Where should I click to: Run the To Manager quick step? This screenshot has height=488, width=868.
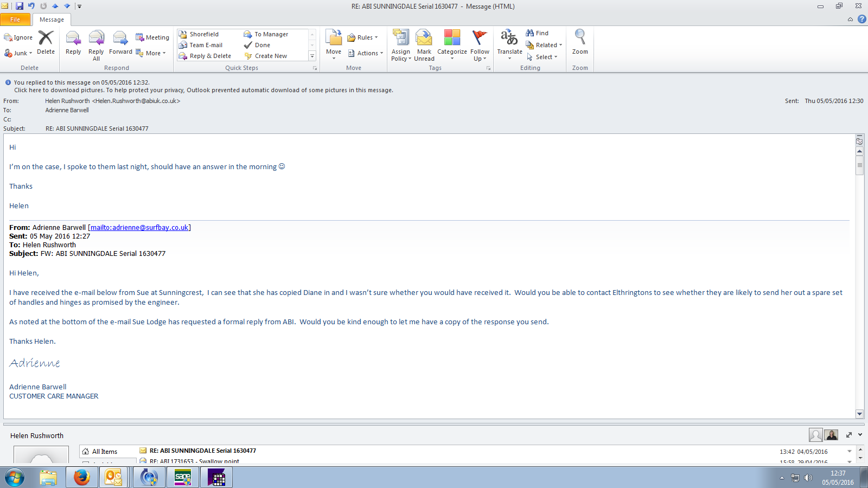coord(266,34)
